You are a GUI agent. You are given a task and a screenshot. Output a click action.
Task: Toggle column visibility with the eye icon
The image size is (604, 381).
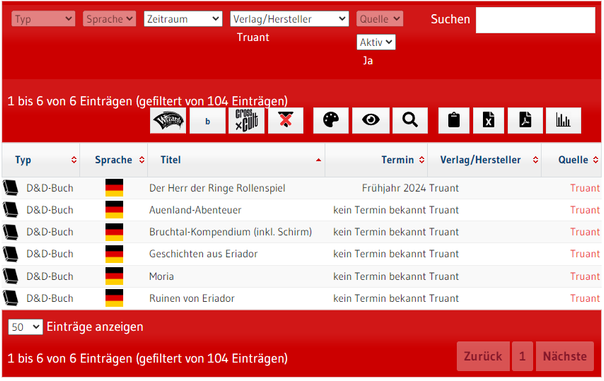tap(371, 121)
